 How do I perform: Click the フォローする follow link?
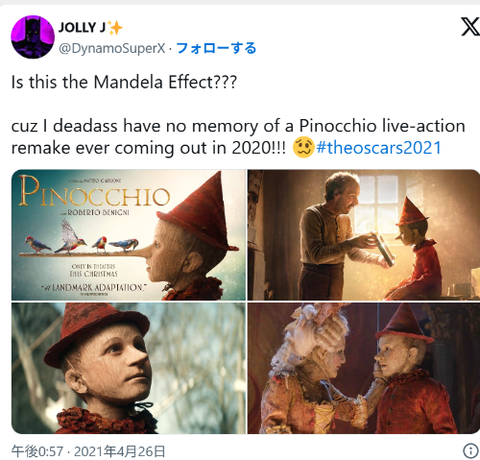tap(216, 48)
